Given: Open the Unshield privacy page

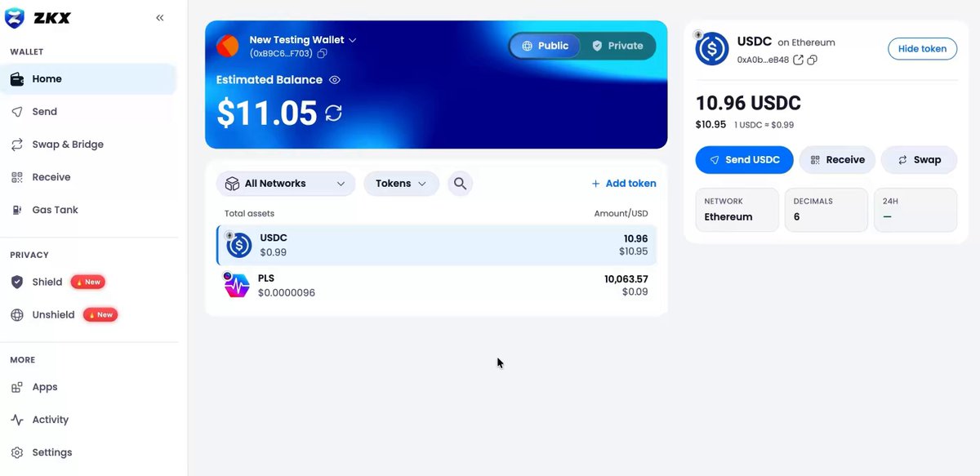Looking at the screenshot, I should click(x=88, y=314).
